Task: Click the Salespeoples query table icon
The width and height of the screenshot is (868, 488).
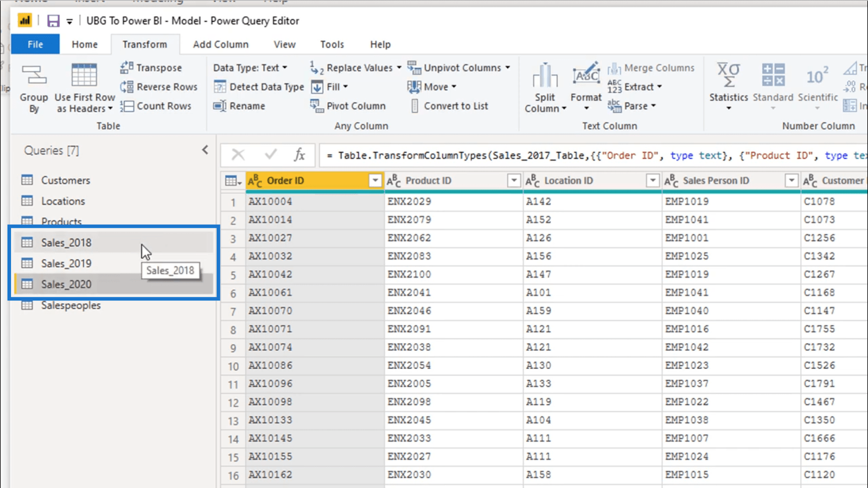Action: click(x=27, y=305)
